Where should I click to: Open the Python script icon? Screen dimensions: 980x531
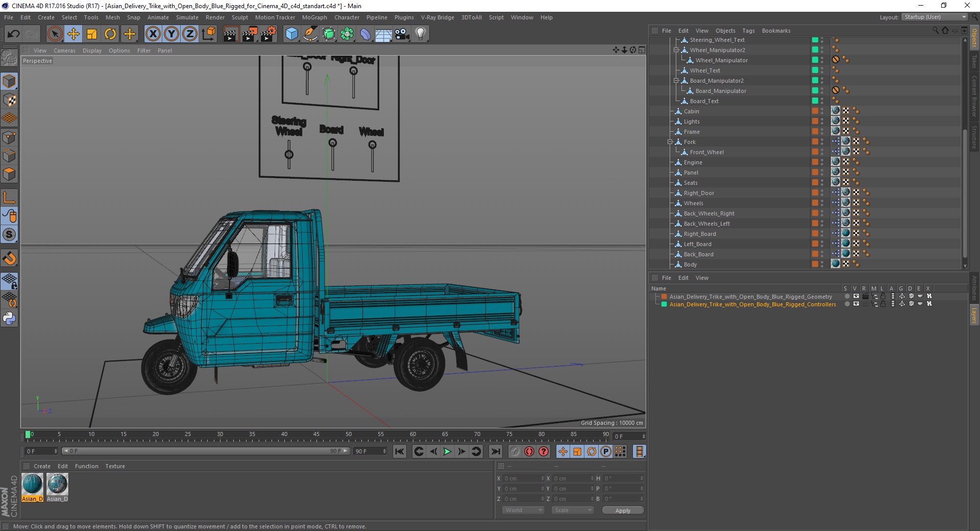point(9,319)
